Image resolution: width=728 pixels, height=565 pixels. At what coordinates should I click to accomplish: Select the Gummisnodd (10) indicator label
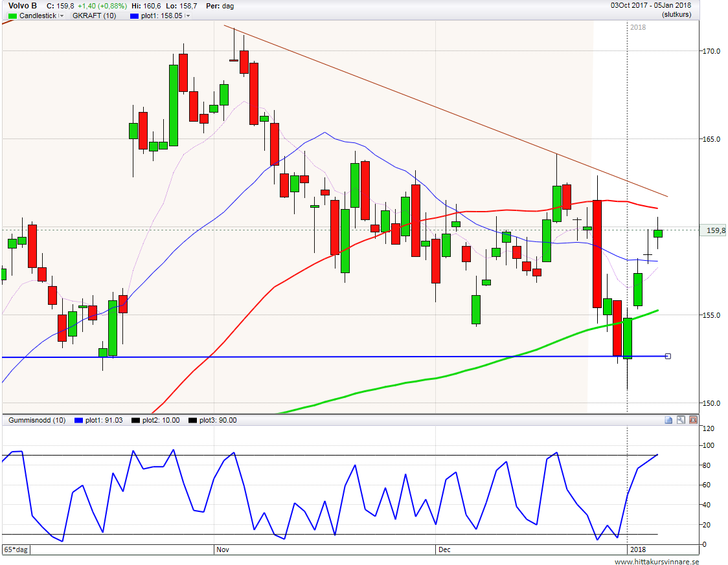click(37, 420)
